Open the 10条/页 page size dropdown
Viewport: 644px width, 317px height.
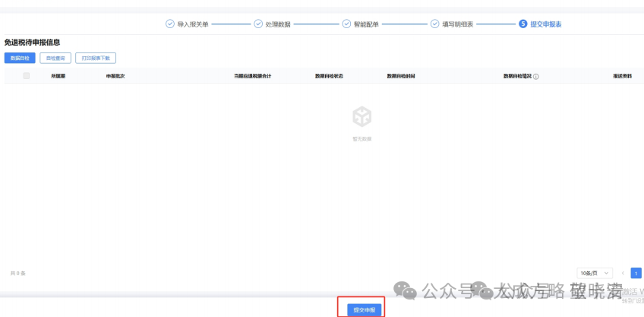[x=595, y=273]
